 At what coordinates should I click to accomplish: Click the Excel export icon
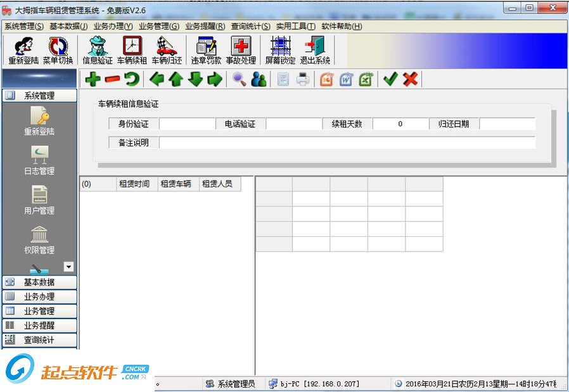(x=366, y=79)
